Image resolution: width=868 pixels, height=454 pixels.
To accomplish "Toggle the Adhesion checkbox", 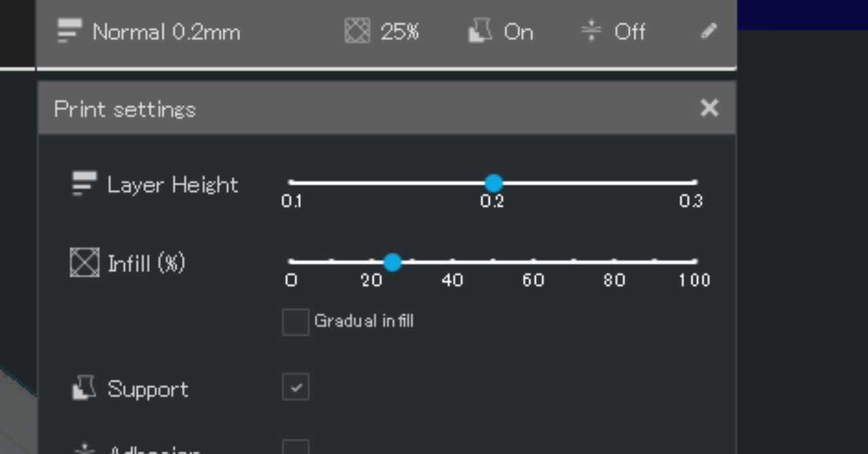I will [296, 447].
